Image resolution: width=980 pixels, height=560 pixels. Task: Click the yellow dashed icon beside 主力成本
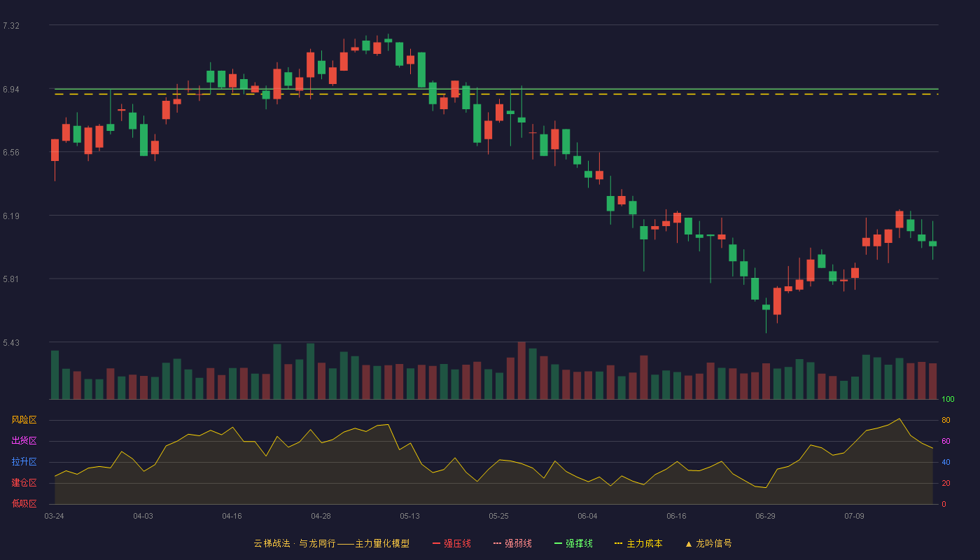click(619, 543)
